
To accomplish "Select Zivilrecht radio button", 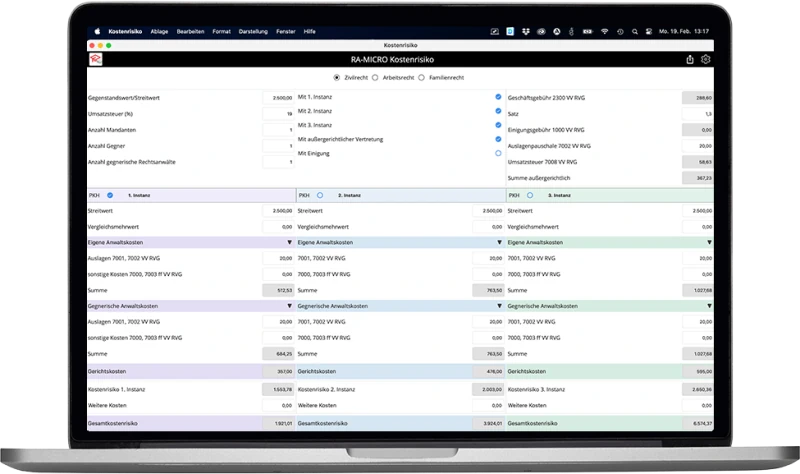I will (x=337, y=78).
